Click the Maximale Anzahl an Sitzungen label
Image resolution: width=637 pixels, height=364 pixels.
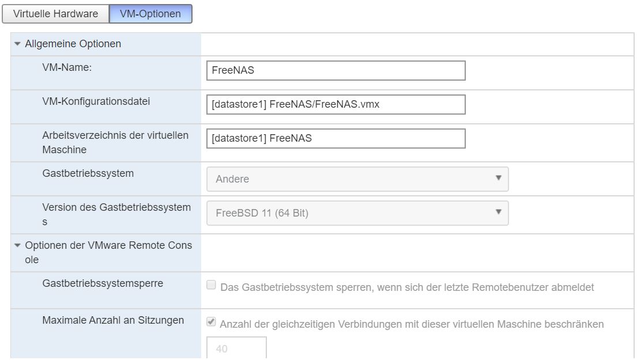click(x=113, y=320)
